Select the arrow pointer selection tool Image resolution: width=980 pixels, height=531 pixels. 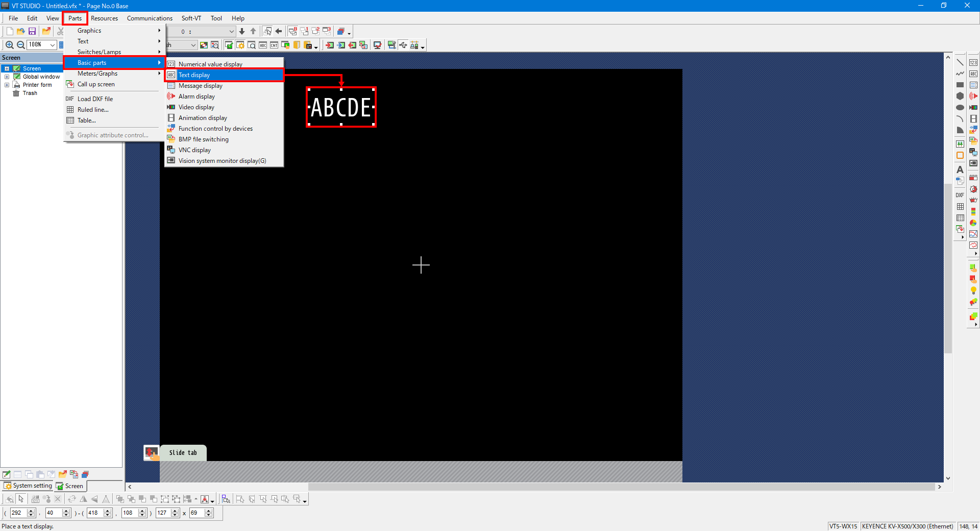[x=21, y=499]
